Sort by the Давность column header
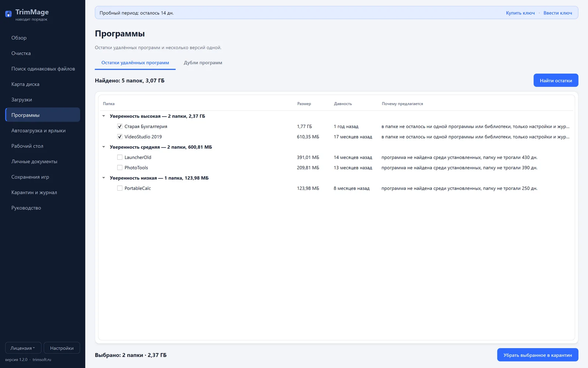This screenshot has height=368, width=588. [343, 104]
